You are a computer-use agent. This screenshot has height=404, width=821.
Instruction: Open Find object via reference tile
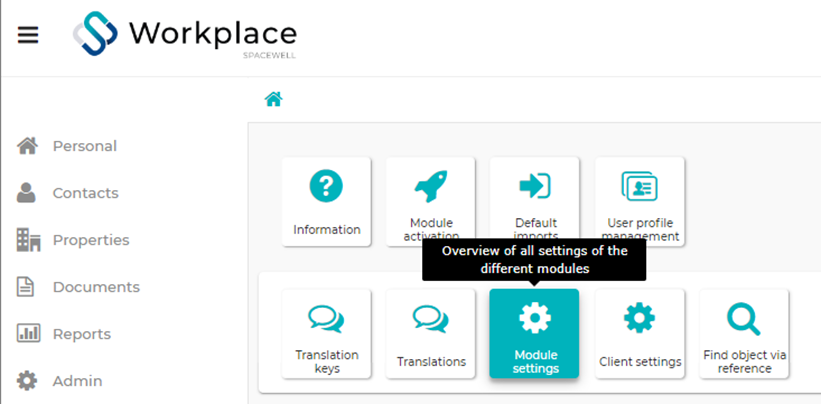coord(744,334)
